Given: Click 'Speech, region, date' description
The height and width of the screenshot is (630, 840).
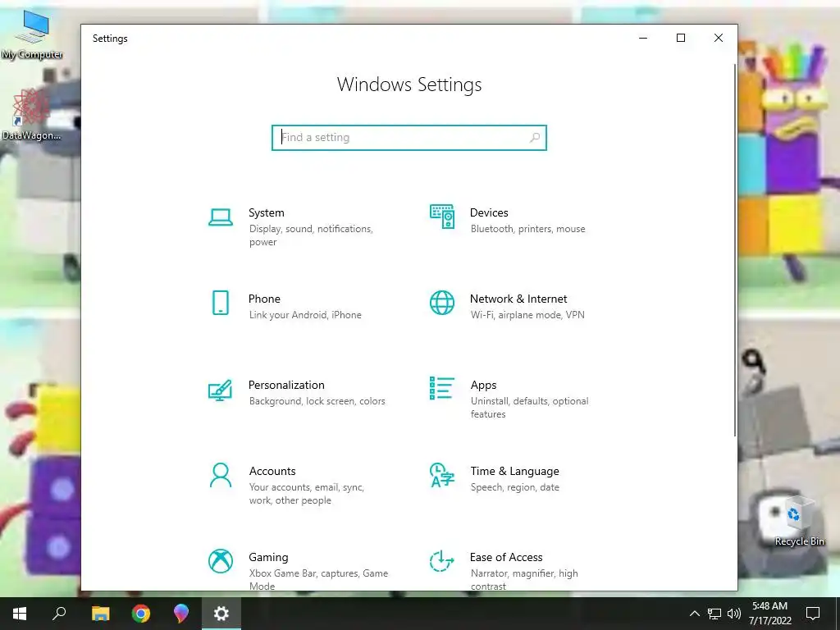Looking at the screenshot, I should 514,487.
